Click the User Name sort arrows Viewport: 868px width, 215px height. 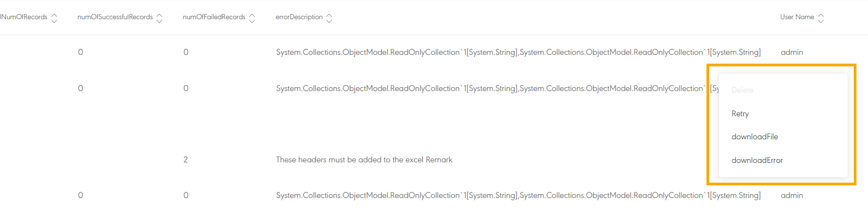[x=821, y=18]
